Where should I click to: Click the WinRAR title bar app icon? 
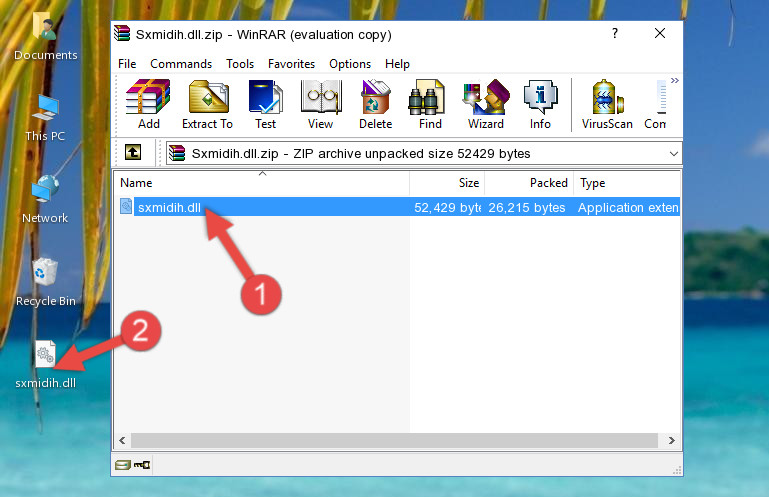(122, 33)
